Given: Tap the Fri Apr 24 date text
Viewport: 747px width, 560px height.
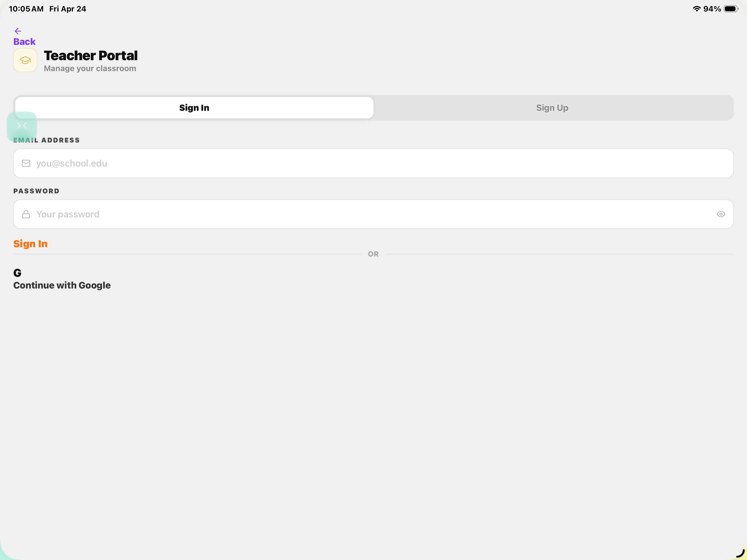Looking at the screenshot, I should click(x=68, y=9).
